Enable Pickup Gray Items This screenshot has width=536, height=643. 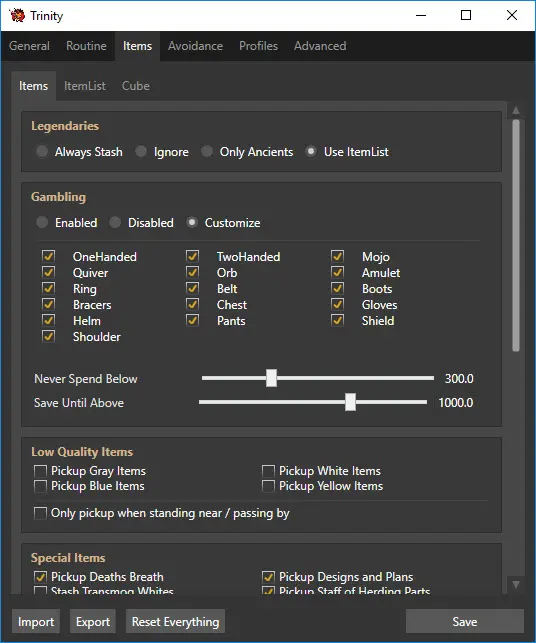(x=40, y=471)
